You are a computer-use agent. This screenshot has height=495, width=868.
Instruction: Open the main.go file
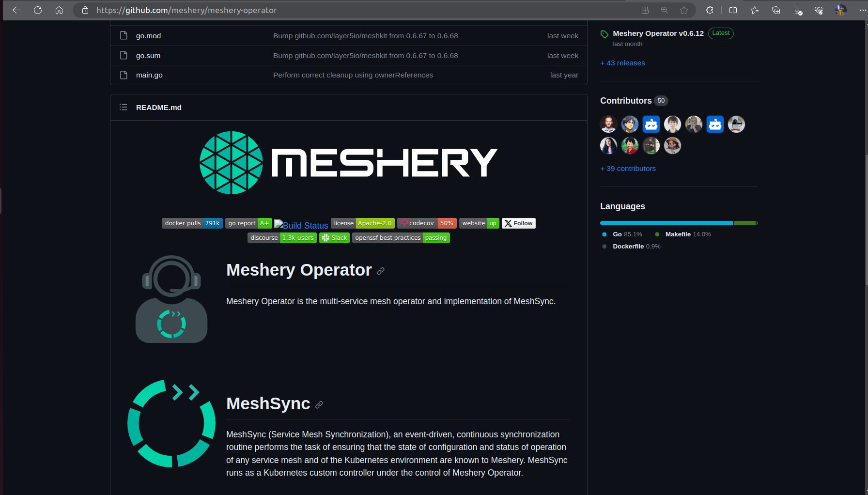(x=149, y=75)
